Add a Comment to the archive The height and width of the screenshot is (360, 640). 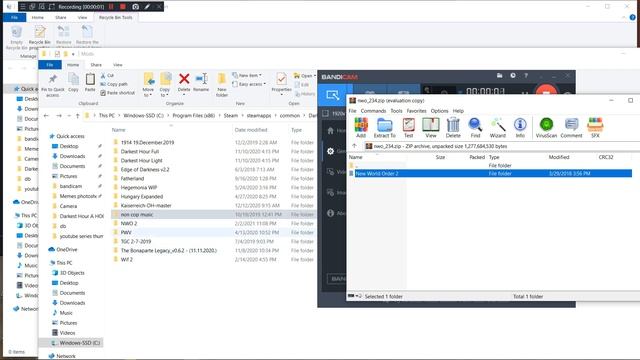[571, 127]
